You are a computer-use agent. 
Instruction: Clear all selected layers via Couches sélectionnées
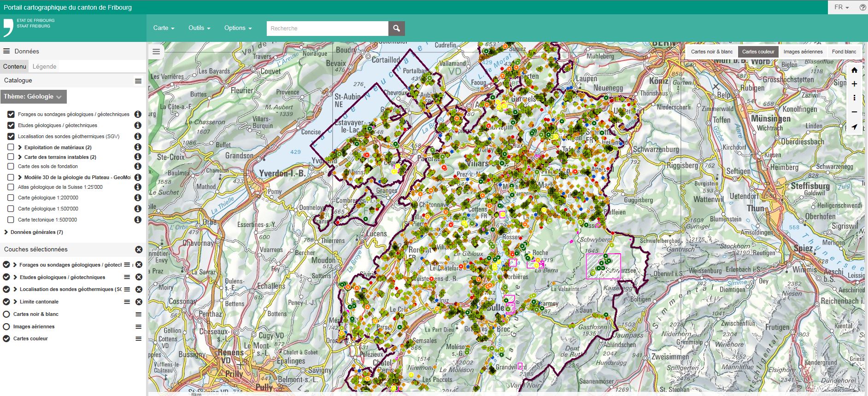tap(139, 250)
